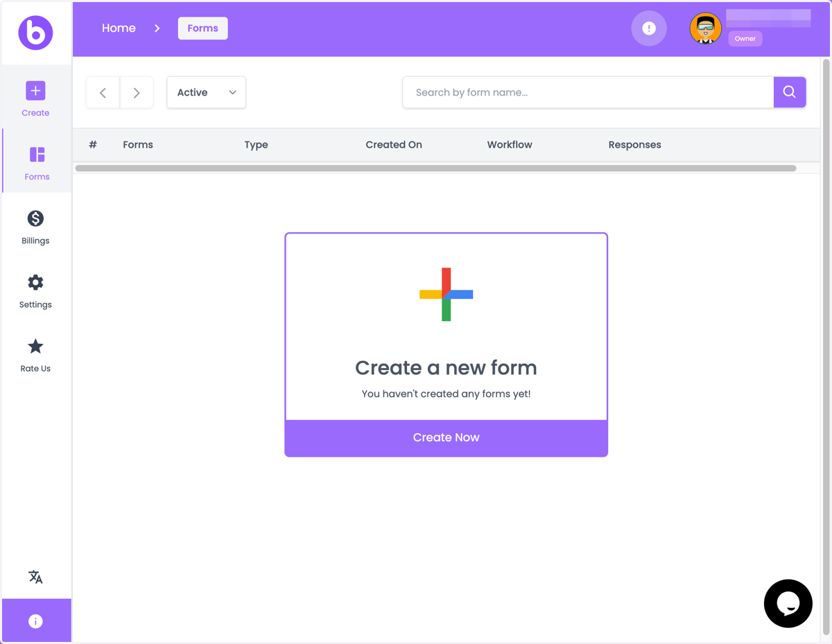Click the Forms breadcrumb tab
This screenshot has height=644, width=832.
[x=202, y=28]
